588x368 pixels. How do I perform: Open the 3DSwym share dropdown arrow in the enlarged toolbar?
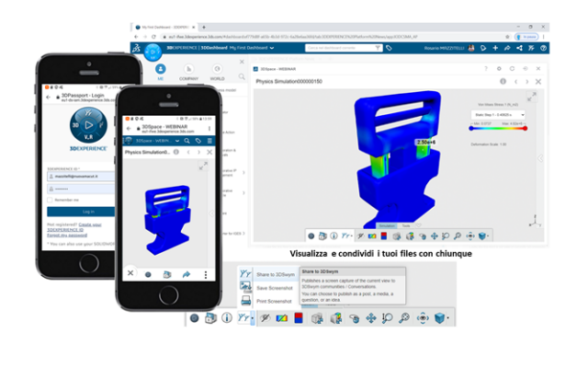tap(253, 318)
